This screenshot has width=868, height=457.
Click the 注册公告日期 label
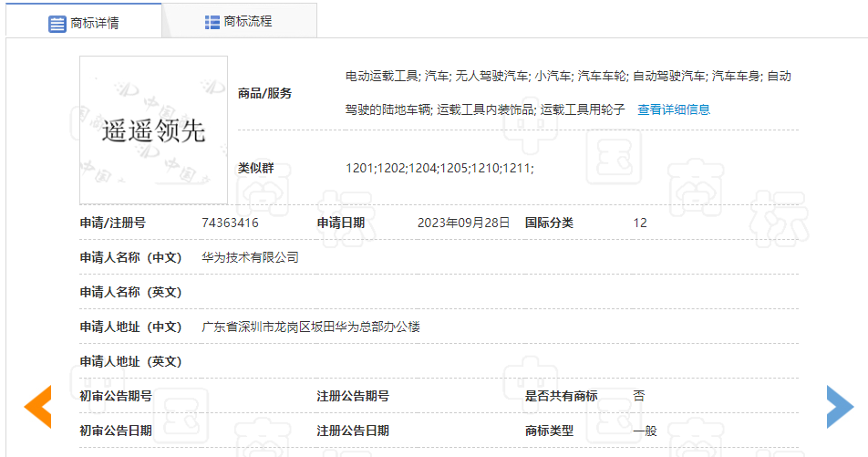point(353,431)
